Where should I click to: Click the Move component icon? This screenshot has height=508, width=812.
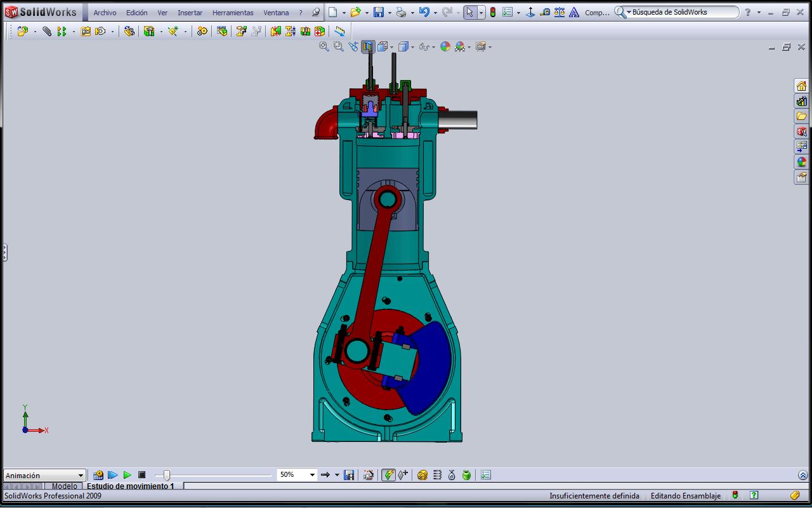(x=100, y=31)
